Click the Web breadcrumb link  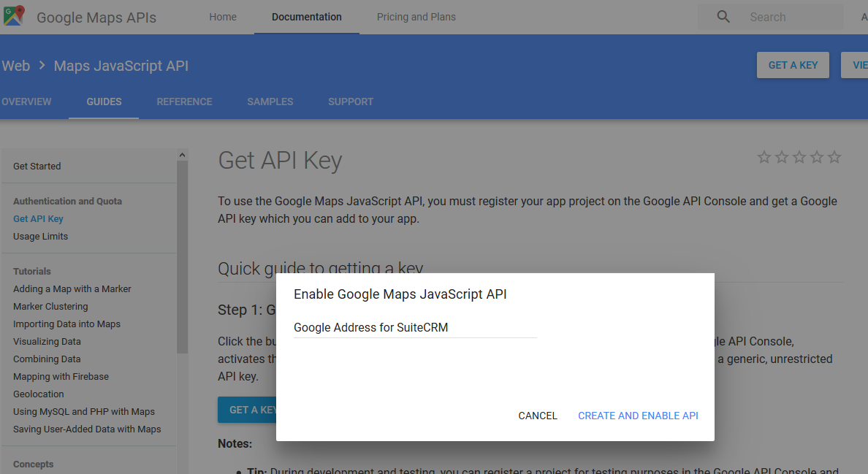point(15,66)
